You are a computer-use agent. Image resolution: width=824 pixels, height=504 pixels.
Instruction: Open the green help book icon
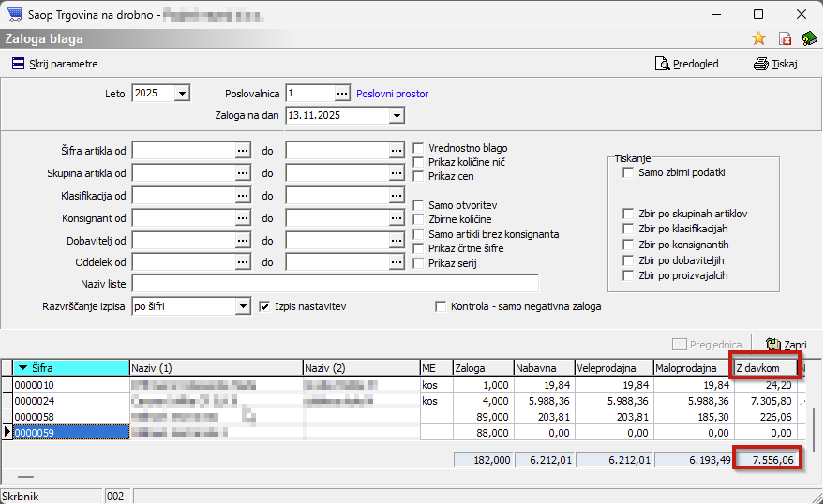tap(809, 38)
